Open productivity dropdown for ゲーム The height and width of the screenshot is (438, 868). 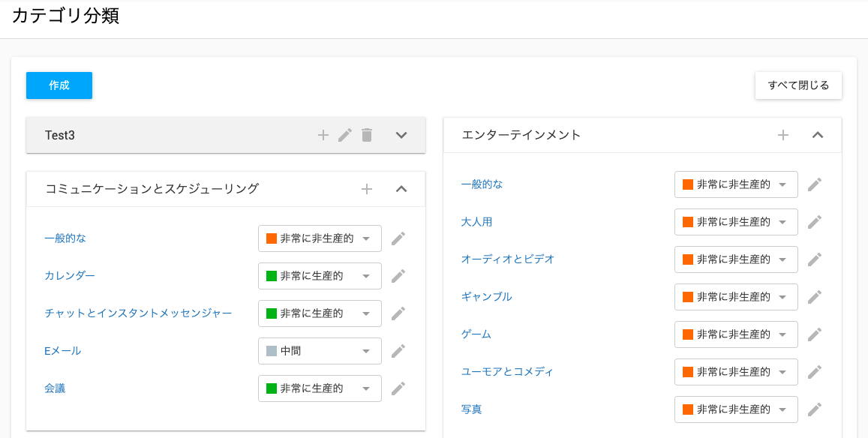[x=736, y=334]
